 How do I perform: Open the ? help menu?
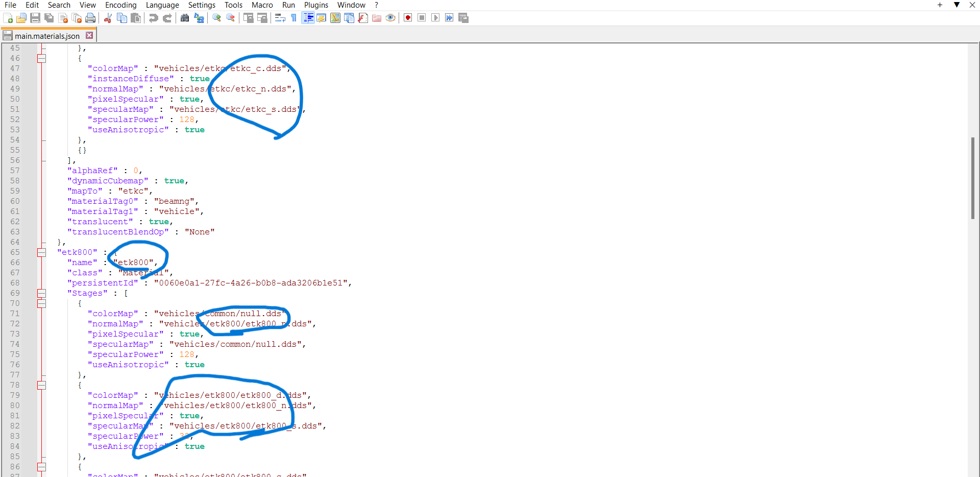click(x=376, y=5)
